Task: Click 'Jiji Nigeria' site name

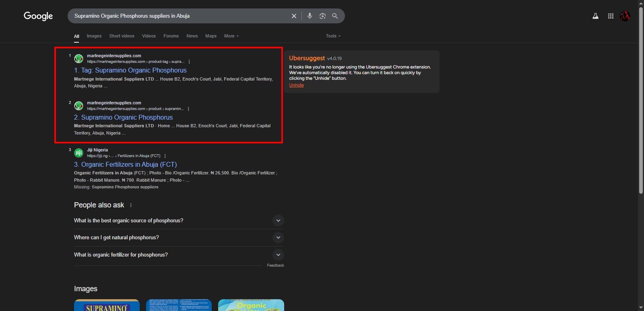Action: 97,150
